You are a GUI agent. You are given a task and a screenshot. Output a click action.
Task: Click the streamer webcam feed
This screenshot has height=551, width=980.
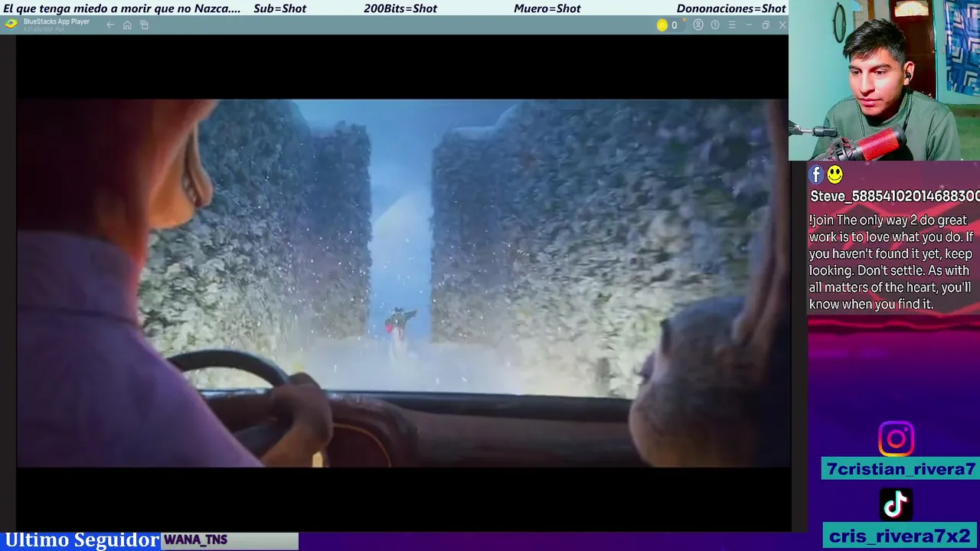tap(884, 80)
